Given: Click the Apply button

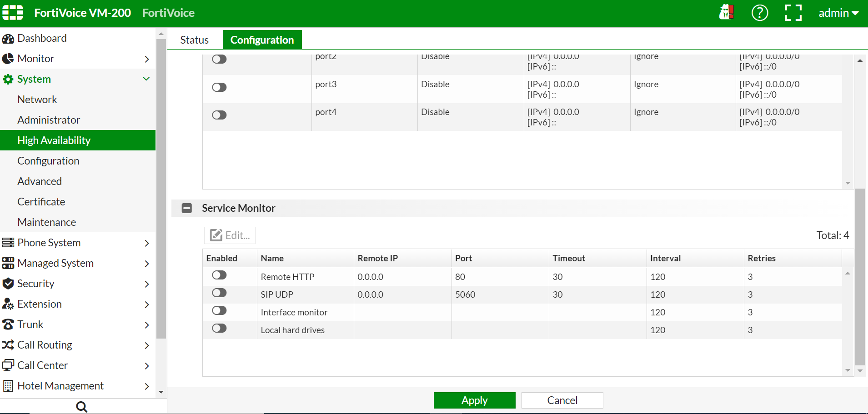Looking at the screenshot, I should pyautogui.click(x=474, y=400).
